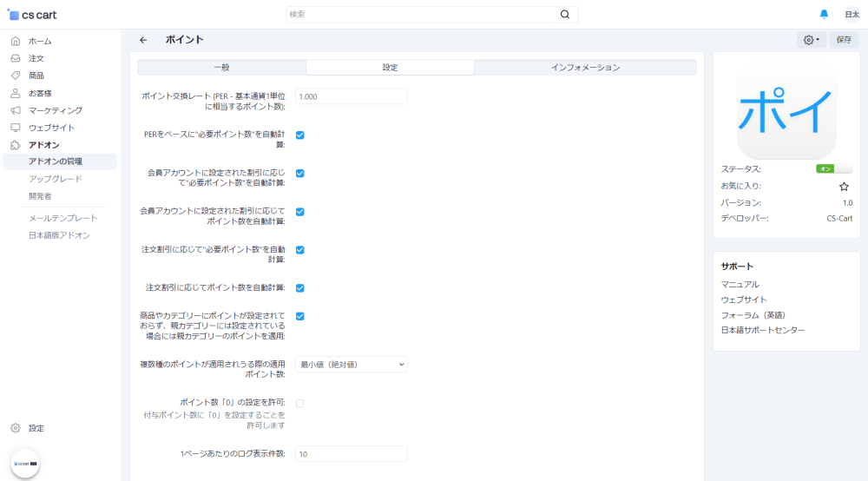The image size is (868, 481).
Task: Open the 日本 language selector
Action: tap(852, 15)
